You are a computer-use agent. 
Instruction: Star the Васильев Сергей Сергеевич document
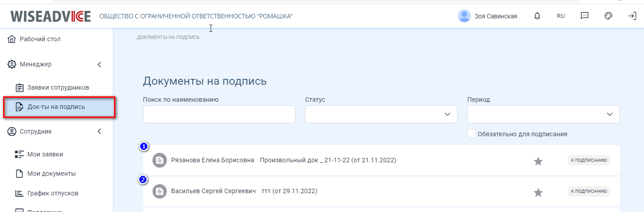[x=538, y=193]
